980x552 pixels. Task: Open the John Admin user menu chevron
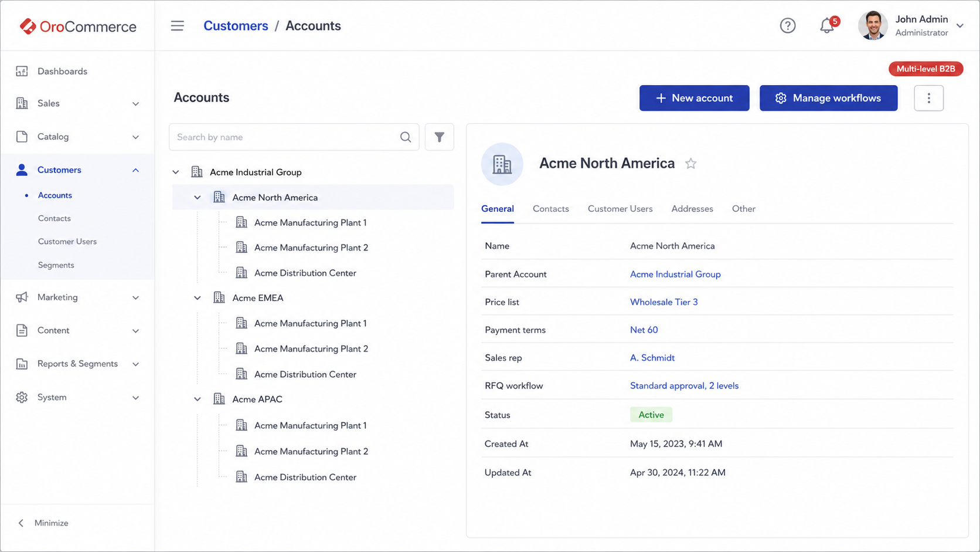pyautogui.click(x=960, y=26)
